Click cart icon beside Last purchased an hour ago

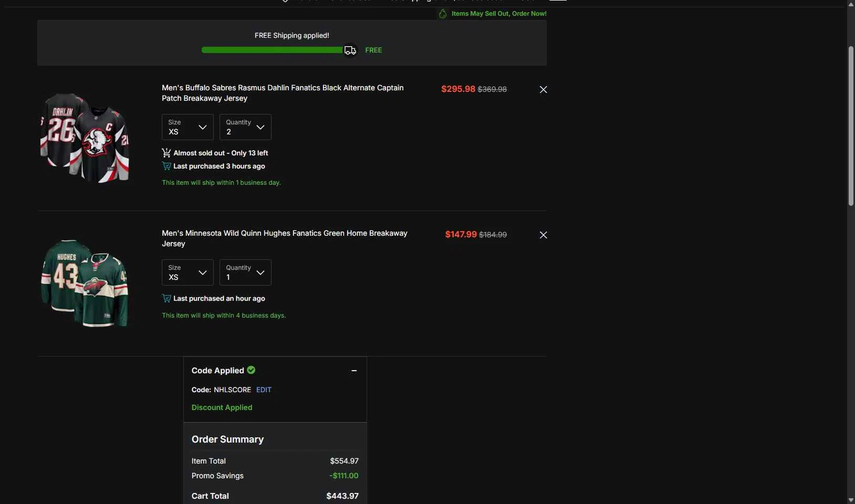tap(166, 298)
